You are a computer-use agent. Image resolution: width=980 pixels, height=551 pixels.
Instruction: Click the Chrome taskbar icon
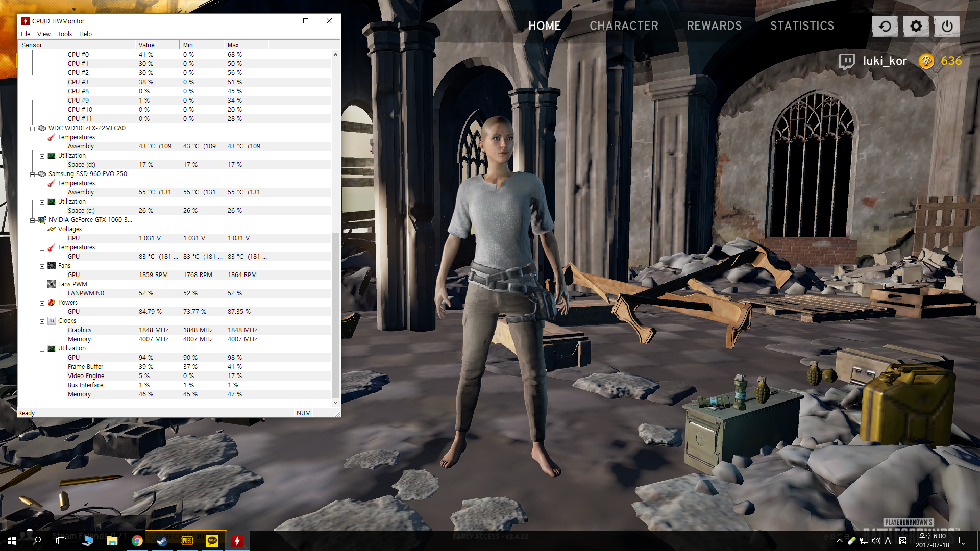tap(137, 541)
